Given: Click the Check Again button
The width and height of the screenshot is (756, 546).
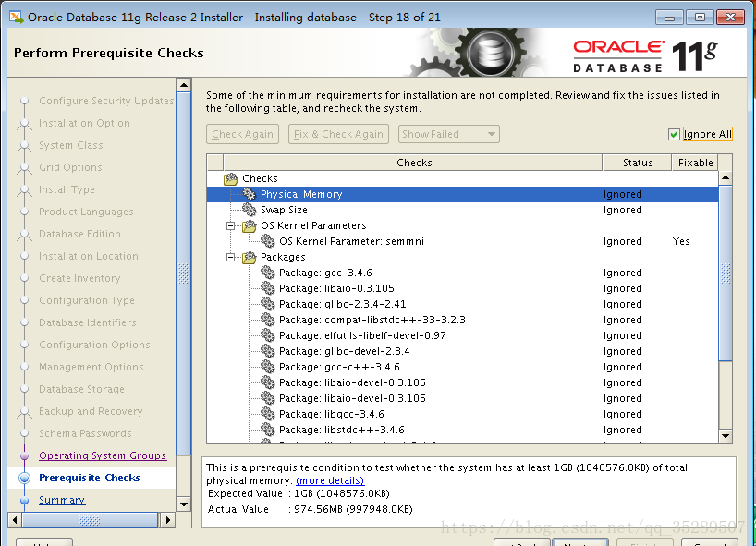Looking at the screenshot, I should 242,134.
